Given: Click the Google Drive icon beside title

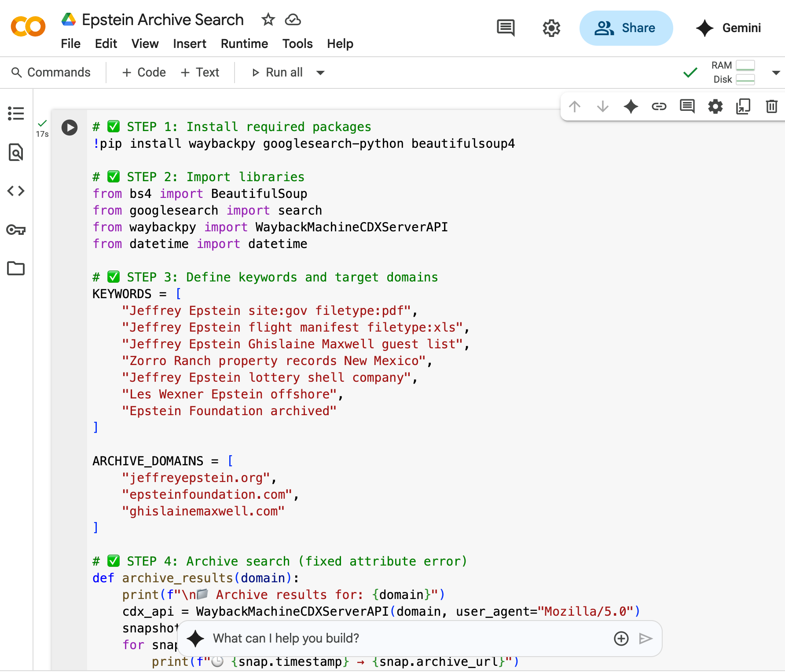Looking at the screenshot, I should [68, 19].
